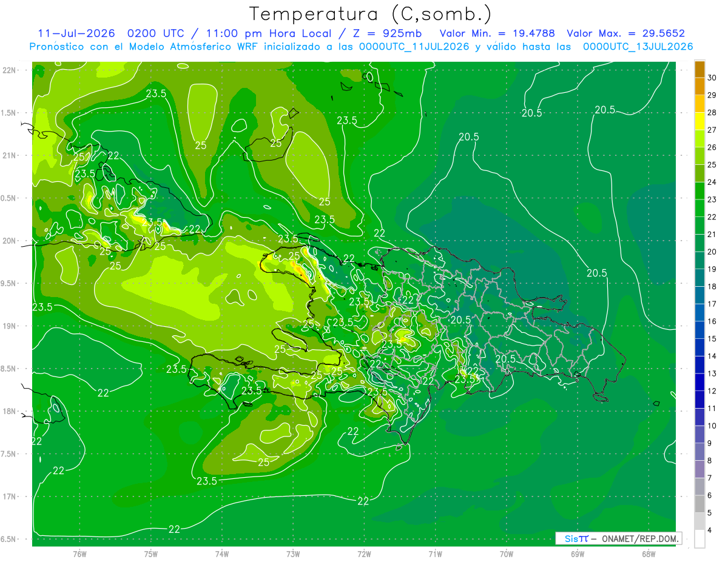Click the white legend swatch below 4
Viewport: 728px width, 562px height.
point(699,539)
